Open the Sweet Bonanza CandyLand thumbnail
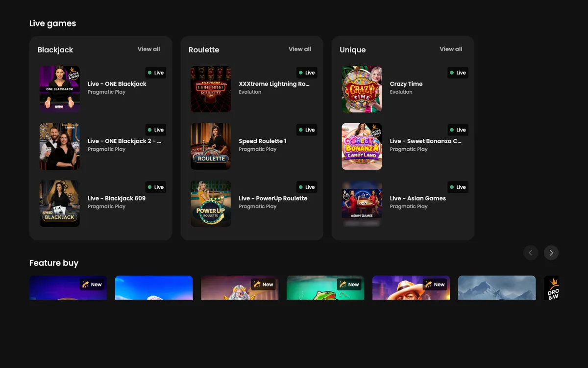 [362, 146]
